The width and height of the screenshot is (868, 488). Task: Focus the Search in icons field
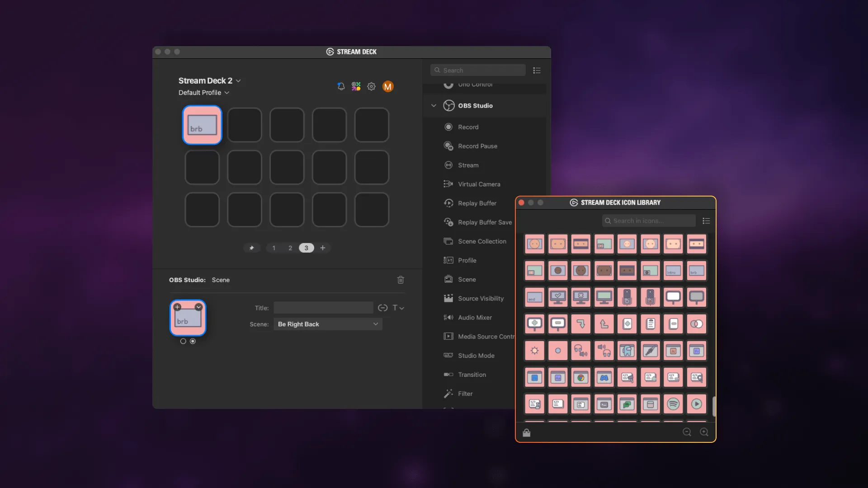[649, 221]
